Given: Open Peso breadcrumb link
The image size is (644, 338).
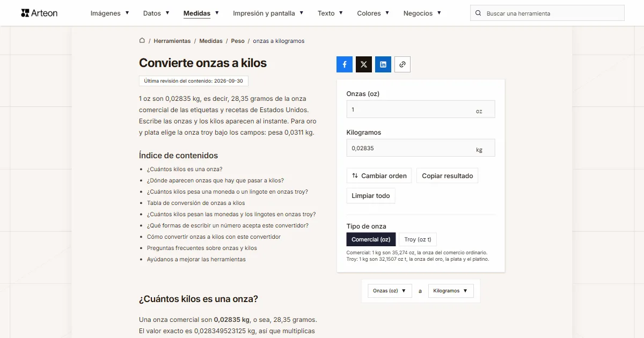Looking at the screenshot, I should 238,41.
